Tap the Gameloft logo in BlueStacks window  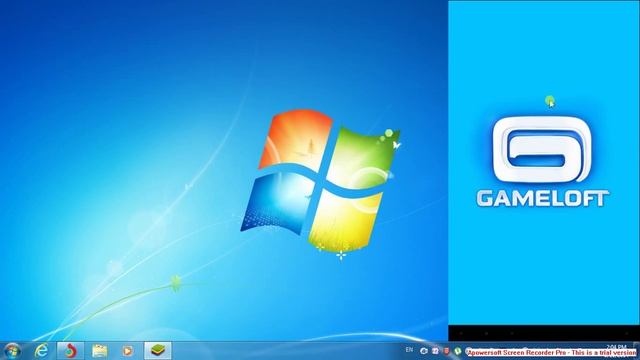click(542, 162)
